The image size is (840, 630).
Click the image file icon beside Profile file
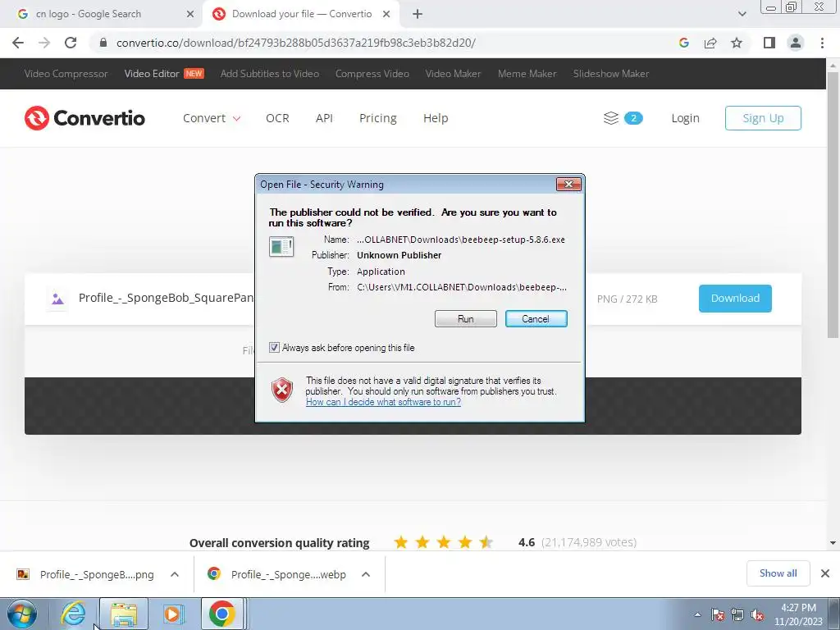[57, 299]
